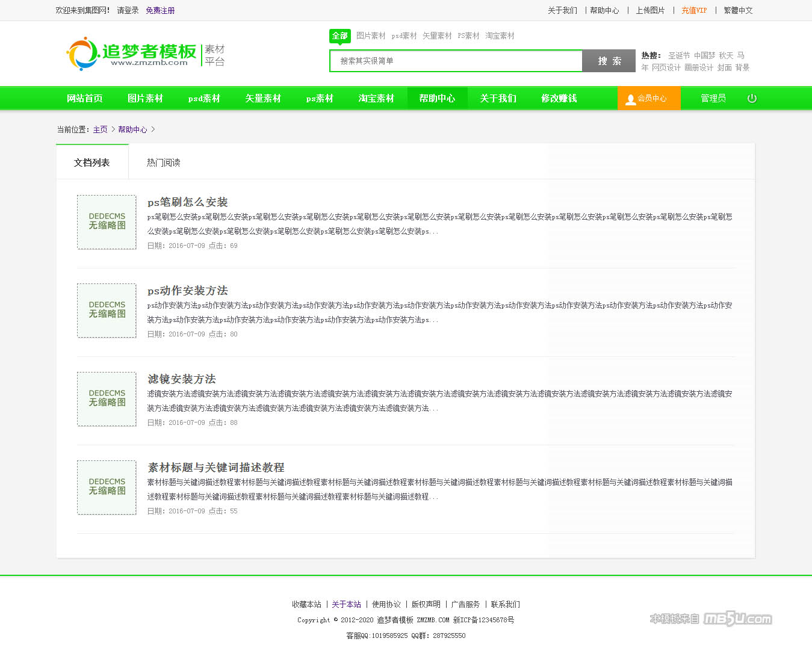The height and width of the screenshot is (659, 812).
Task: Switch to the 热门阅读 tab
Action: point(163,162)
